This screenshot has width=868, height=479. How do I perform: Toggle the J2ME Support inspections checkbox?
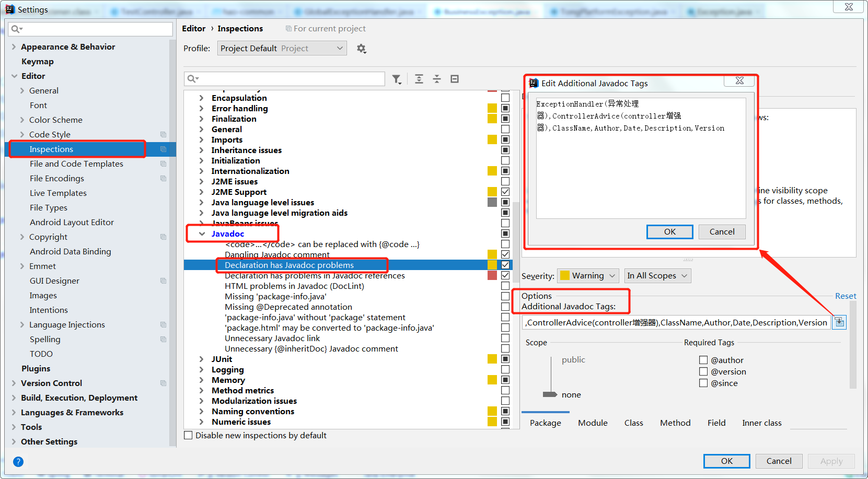(x=505, y=192)
